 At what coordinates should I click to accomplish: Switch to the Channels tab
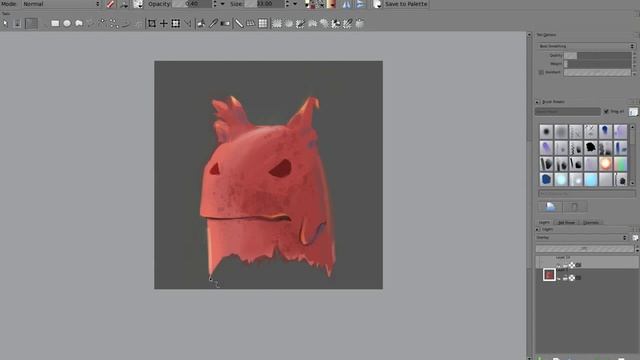pyautogui.click(x=591, y=222)
